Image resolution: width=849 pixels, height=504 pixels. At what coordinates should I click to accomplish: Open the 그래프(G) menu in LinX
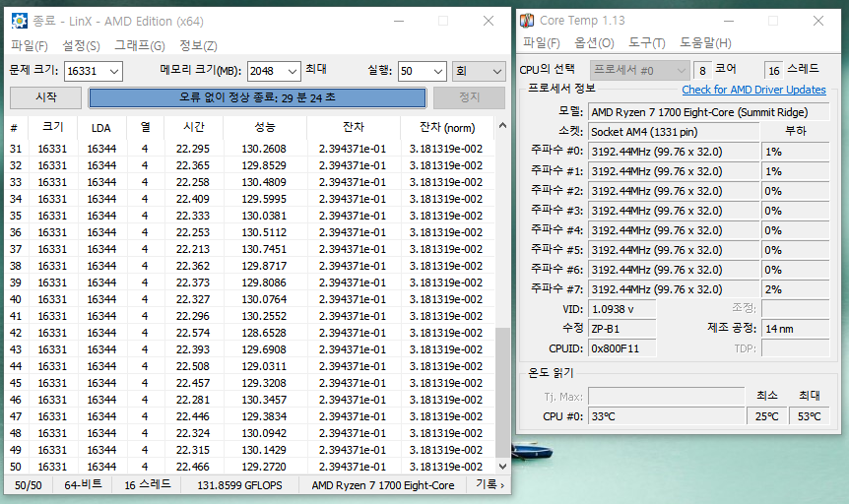[140, 46]
